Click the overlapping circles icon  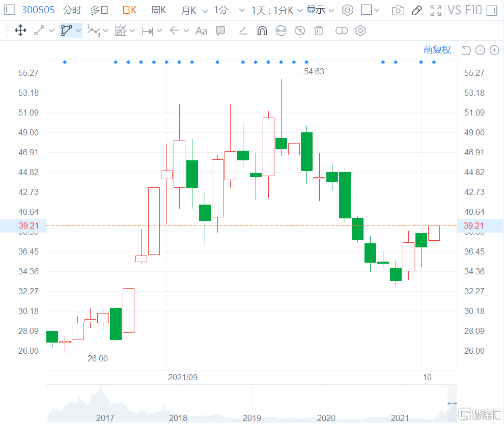[x=342, y=31]
